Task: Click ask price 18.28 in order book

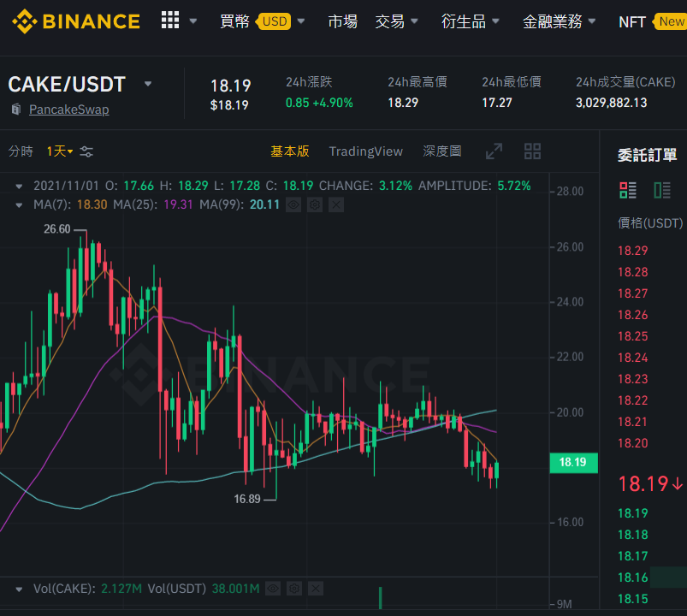Action: [632, 272]
